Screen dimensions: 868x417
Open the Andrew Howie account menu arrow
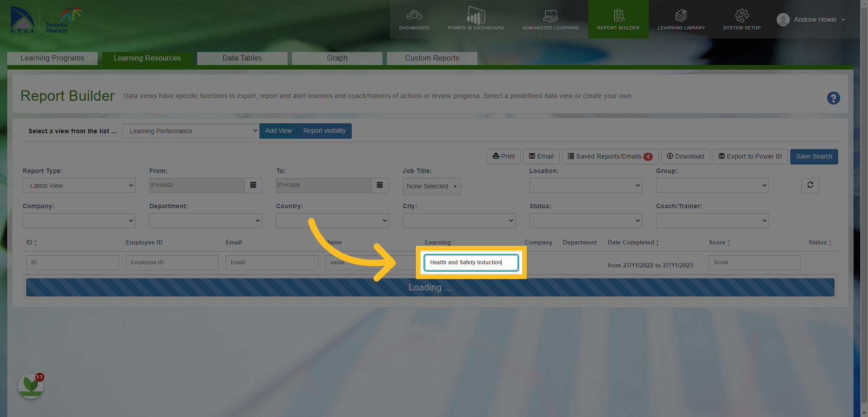pyautogui.click(x=843, y=19)
